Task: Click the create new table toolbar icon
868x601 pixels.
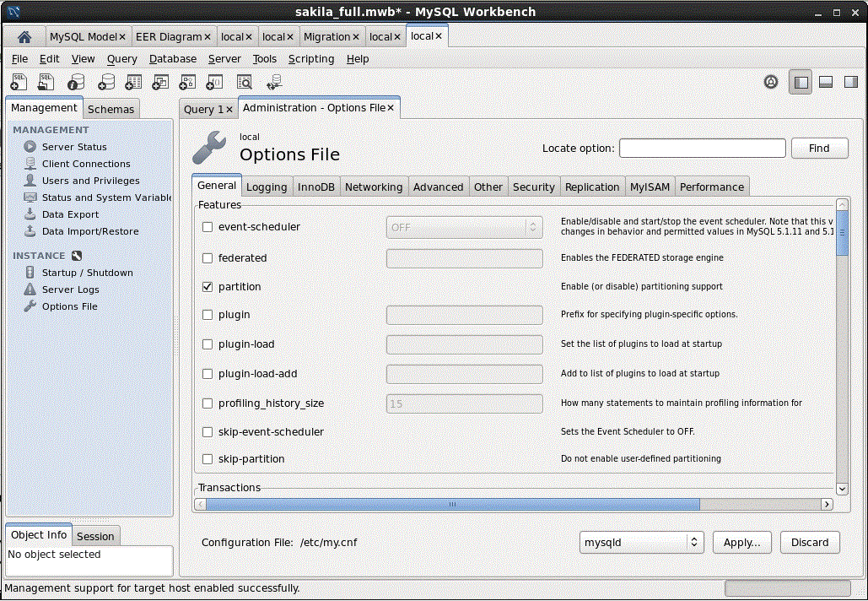Action: point(133,82)
